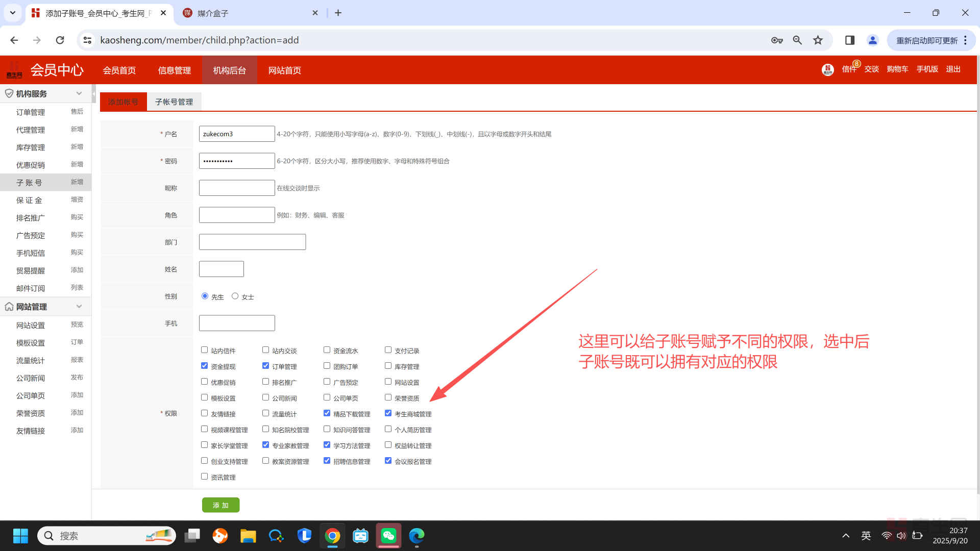Select the 女士 gender radio button
Image resolution: width=980 pixels, height=551 pixels.
235,296
